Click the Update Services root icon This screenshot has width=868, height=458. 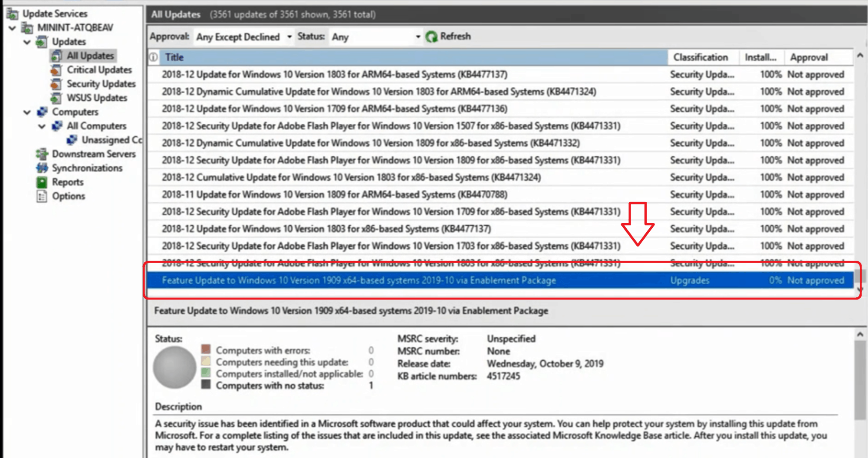[x=12, y=14]
